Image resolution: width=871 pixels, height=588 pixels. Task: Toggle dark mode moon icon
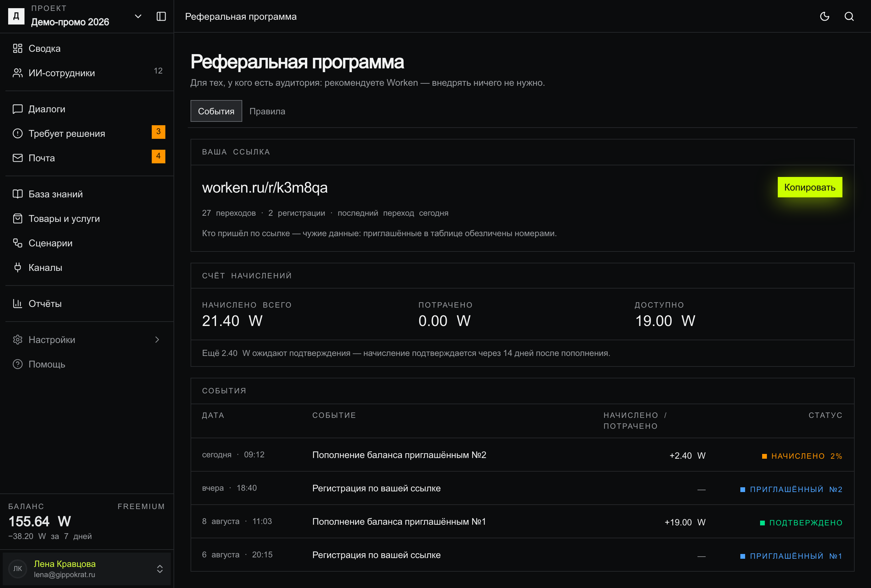824,16
